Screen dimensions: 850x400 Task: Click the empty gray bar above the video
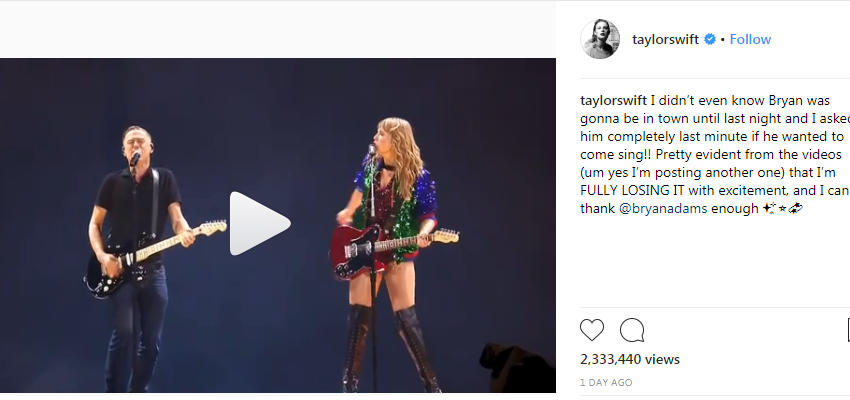(278, 30)
